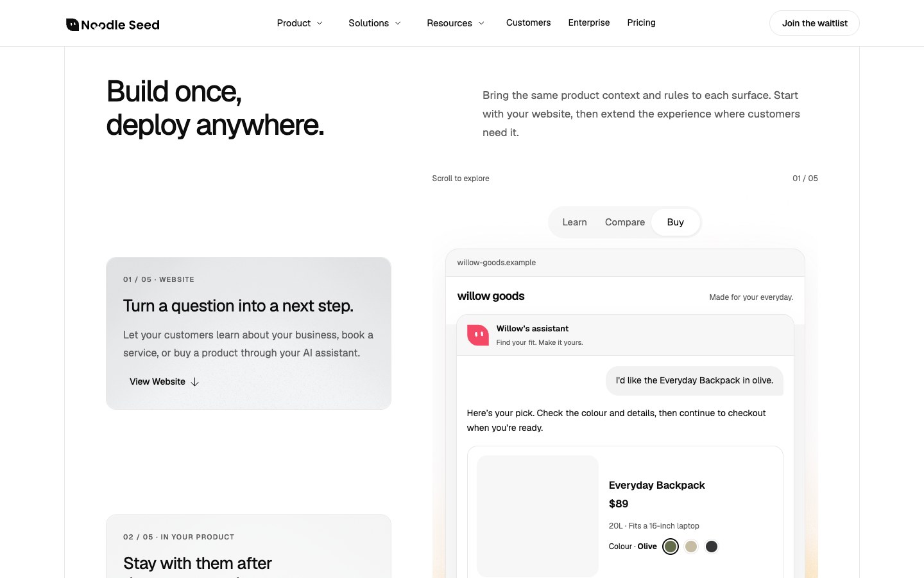Viewport: 924px width, 578px height.
Task: Click the 'Colour · Olive' label
Action: coord(633,547)
